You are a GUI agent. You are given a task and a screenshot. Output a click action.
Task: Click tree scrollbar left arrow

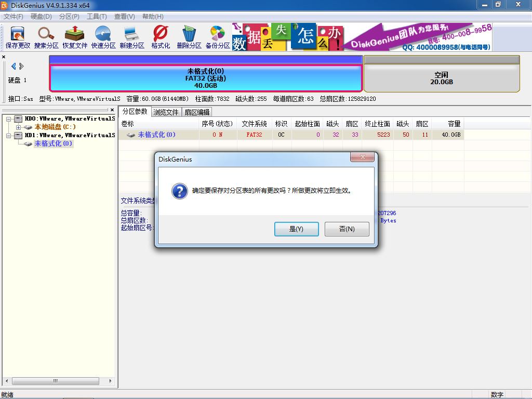point(6,381)
